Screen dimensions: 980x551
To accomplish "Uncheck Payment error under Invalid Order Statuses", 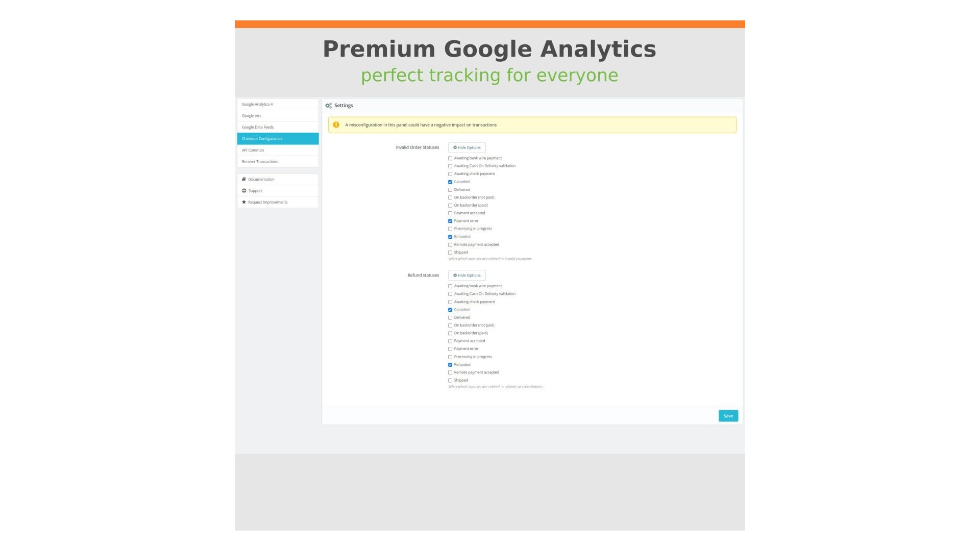I will pos(450,221).
